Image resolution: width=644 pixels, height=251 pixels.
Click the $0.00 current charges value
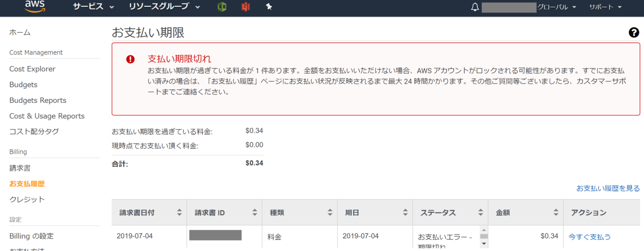(x=254, y=145)
